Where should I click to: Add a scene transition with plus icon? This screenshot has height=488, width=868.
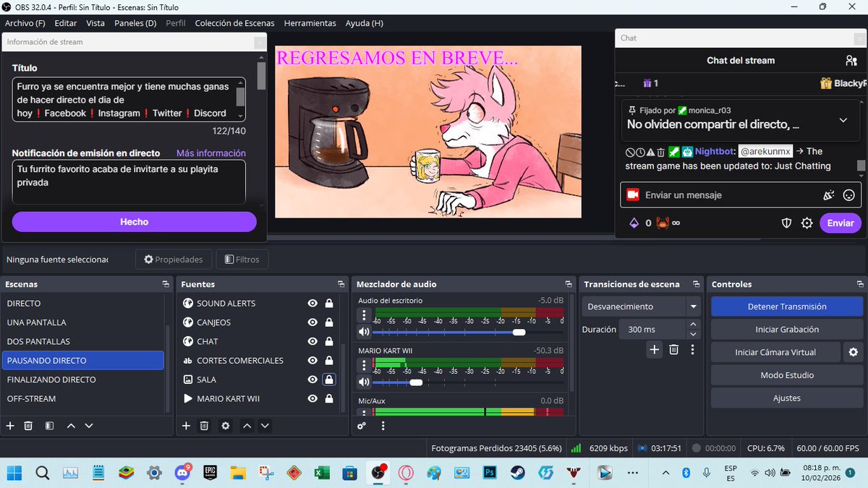(654, 349)
